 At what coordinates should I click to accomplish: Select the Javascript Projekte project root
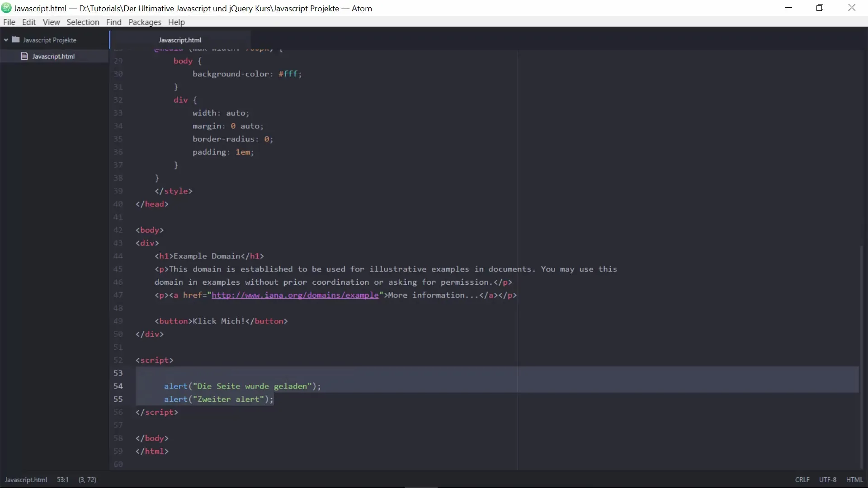pos(50,40)
